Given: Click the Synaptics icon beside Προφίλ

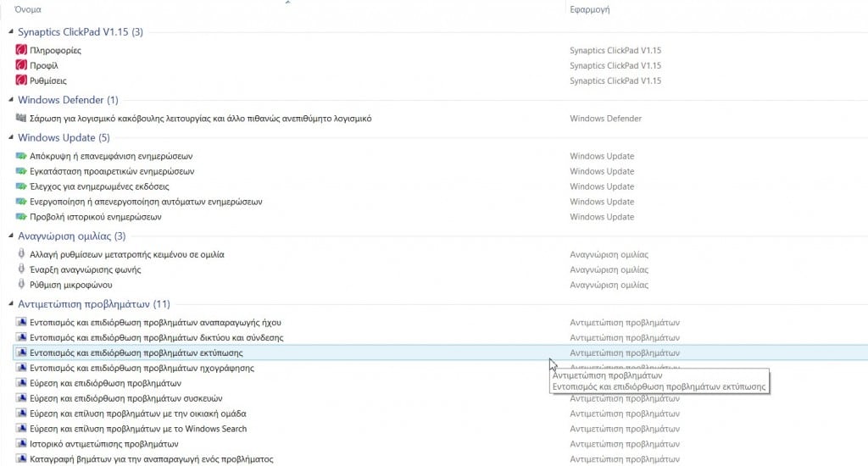Looking at the screenshot, I should point(21,65).
